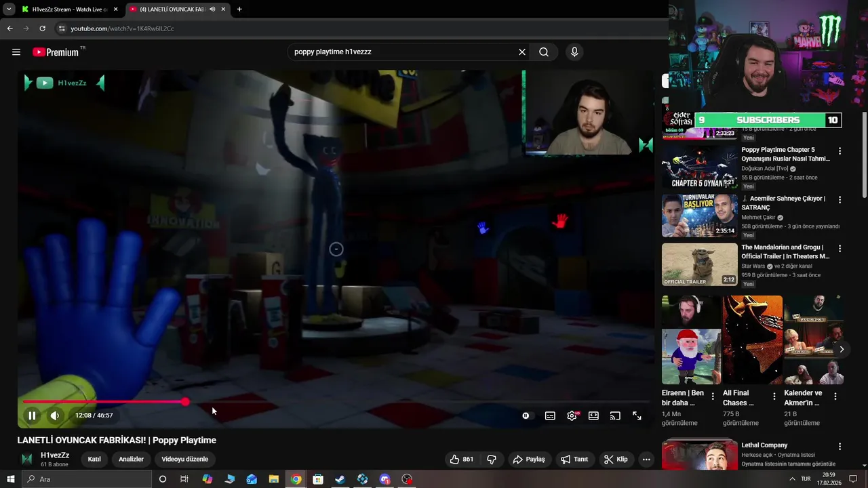Click the Katıl join button
The image size is (868, 488).
94,460
